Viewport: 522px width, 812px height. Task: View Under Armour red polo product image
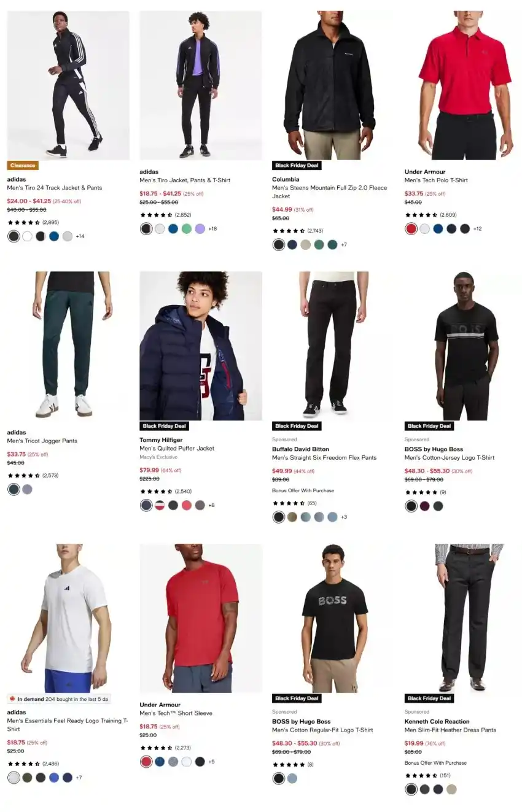tap(466, 85)
